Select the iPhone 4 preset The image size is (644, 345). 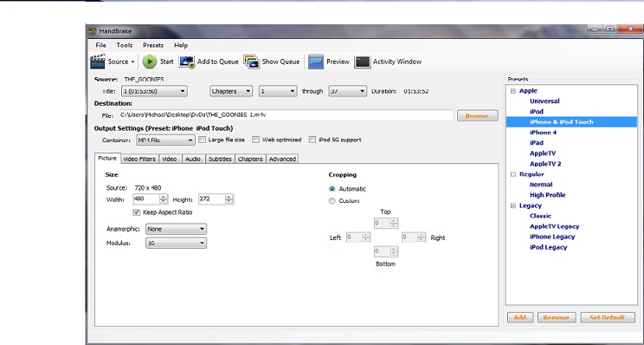[544, 133]
